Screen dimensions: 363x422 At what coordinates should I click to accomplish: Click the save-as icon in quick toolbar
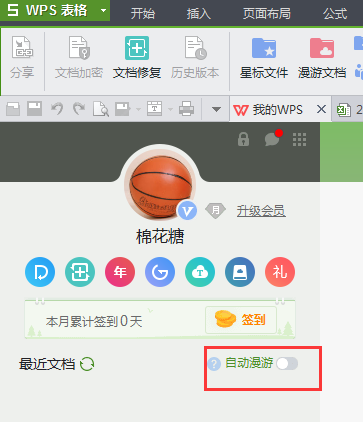pos(123,109)
